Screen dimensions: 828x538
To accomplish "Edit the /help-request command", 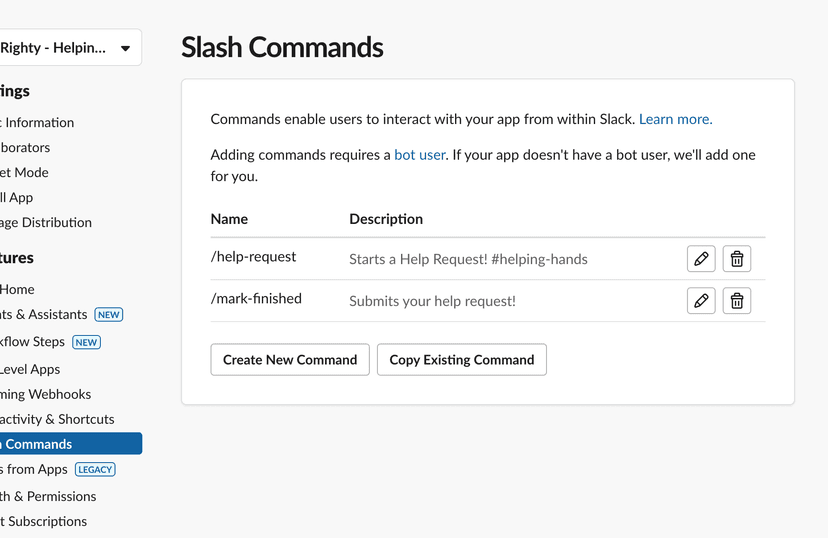I will 701,259.
